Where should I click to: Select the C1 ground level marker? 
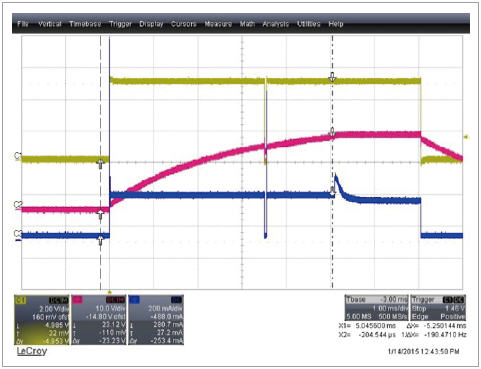(x=18, y=156)
